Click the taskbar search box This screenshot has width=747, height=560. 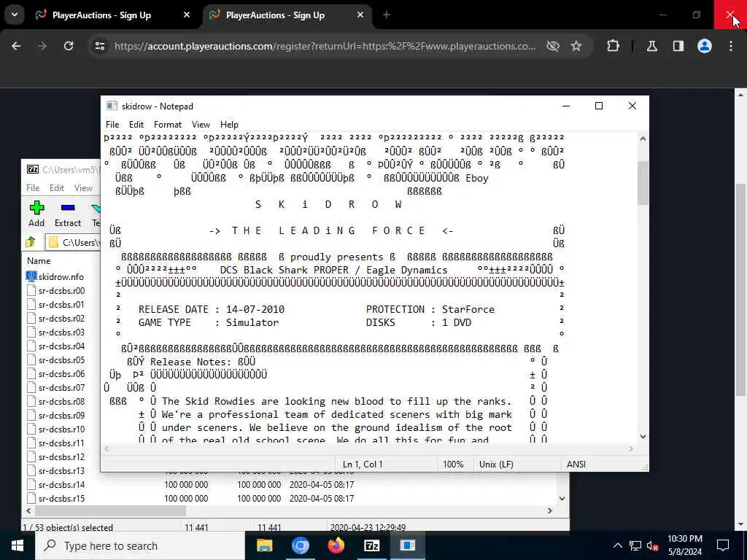coord(140,545)
